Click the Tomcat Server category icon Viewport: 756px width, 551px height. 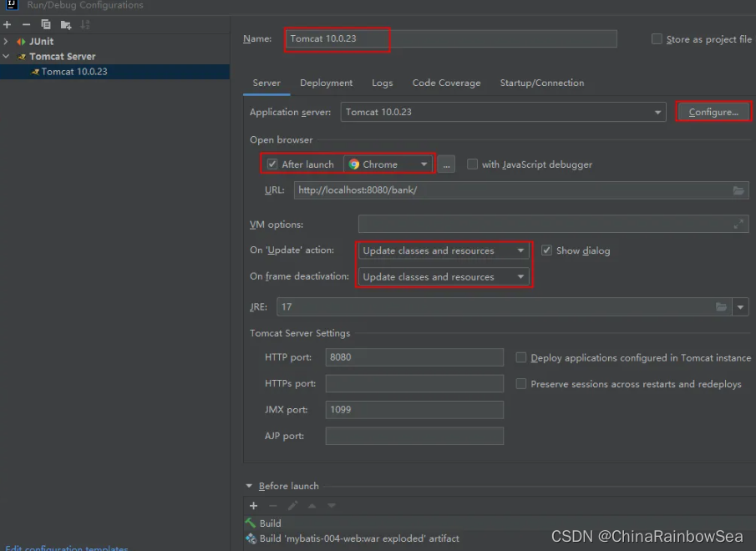[22, 57]
